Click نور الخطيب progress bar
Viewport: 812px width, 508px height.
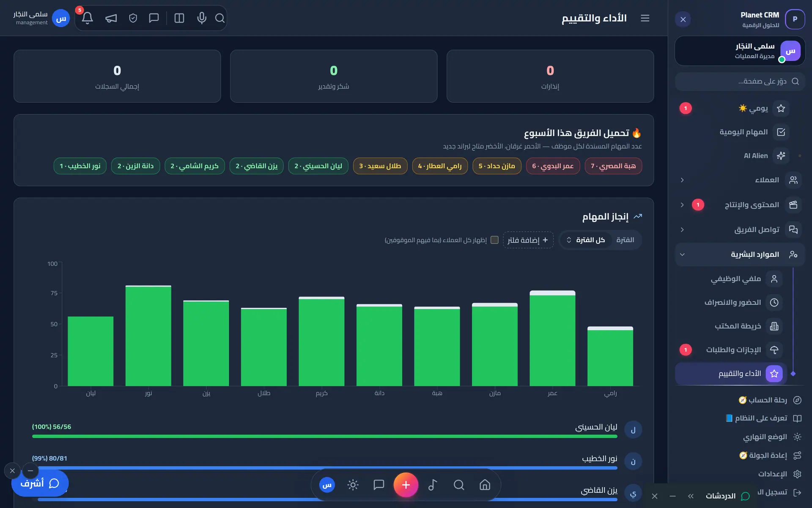click(x=324, y=468)
